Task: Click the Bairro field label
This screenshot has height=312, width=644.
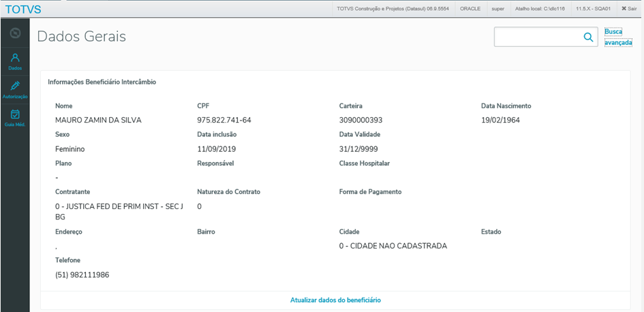Action: click(206, 232)
